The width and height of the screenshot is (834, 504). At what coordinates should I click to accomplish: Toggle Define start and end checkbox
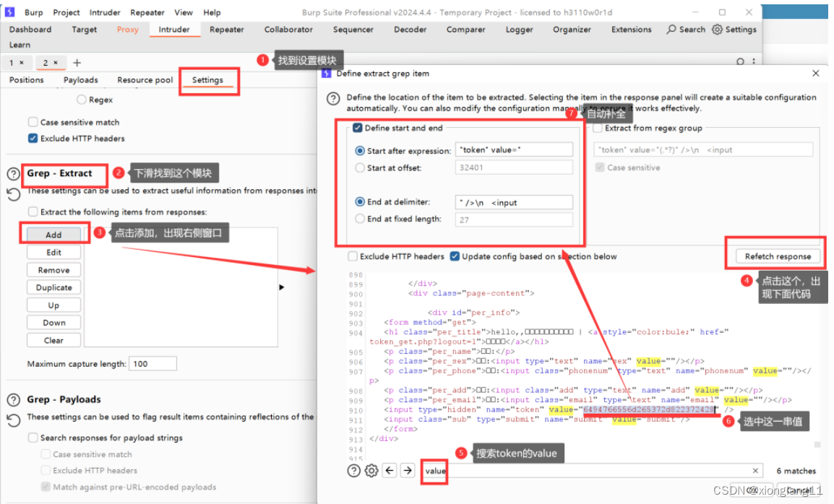pos(358,128)
